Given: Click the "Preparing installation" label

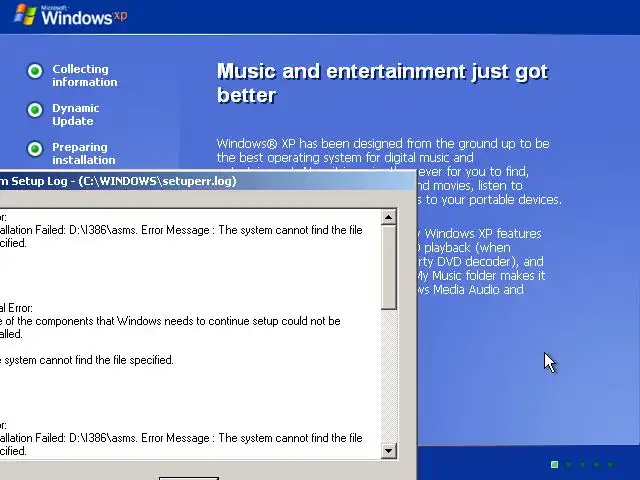Looking at the screenshot, I should click(84, 153).
